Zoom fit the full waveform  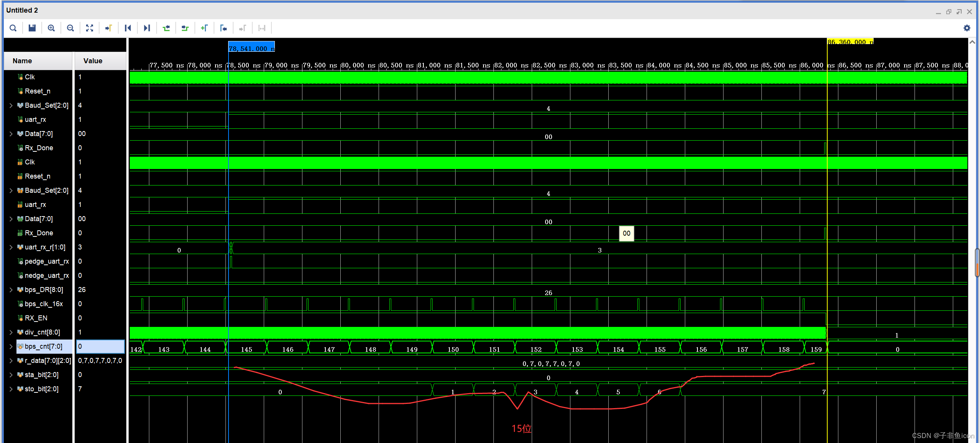click(90, 28)
